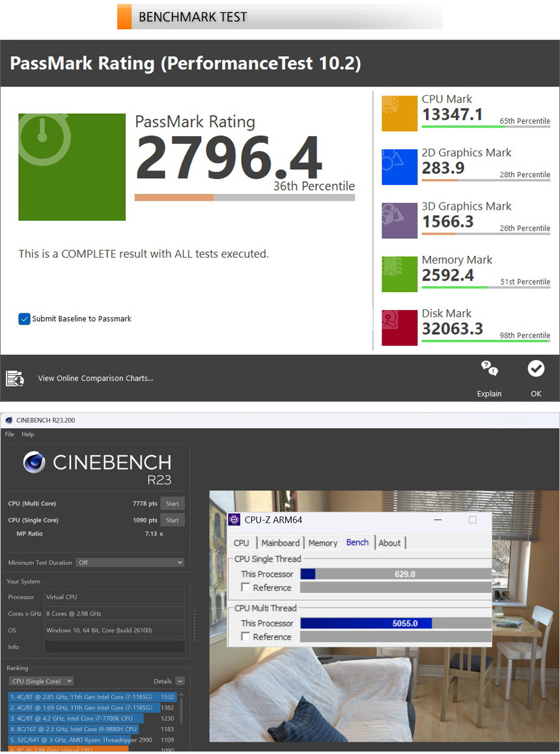
Task: Minimize the CPU-Z ARM64 window
Action: pos(438,520)
